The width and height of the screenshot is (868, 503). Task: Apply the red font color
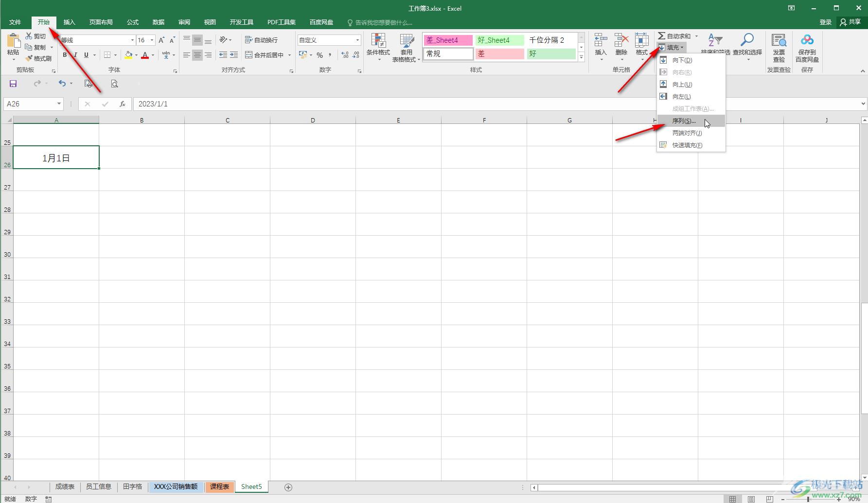145,55
